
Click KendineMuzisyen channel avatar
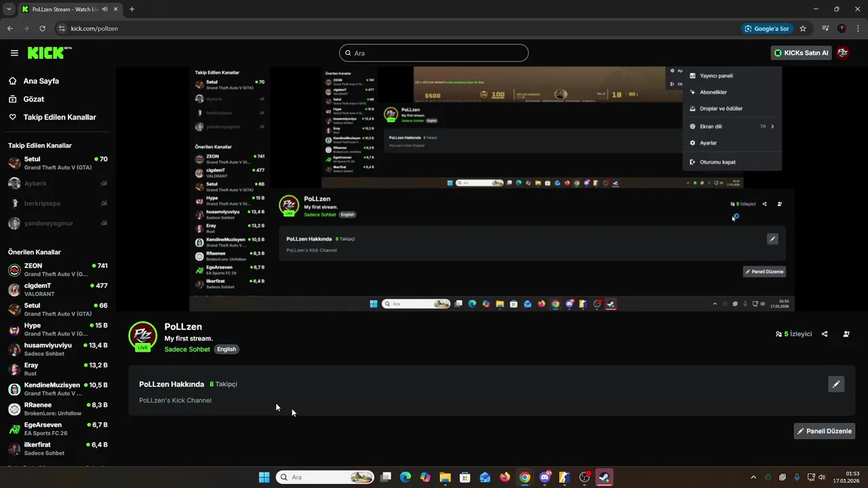[14, 390]
